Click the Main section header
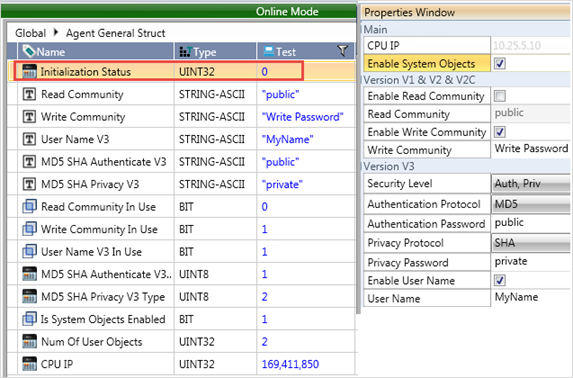Screen dimensions: 573x378 click(x=375, y=30)
